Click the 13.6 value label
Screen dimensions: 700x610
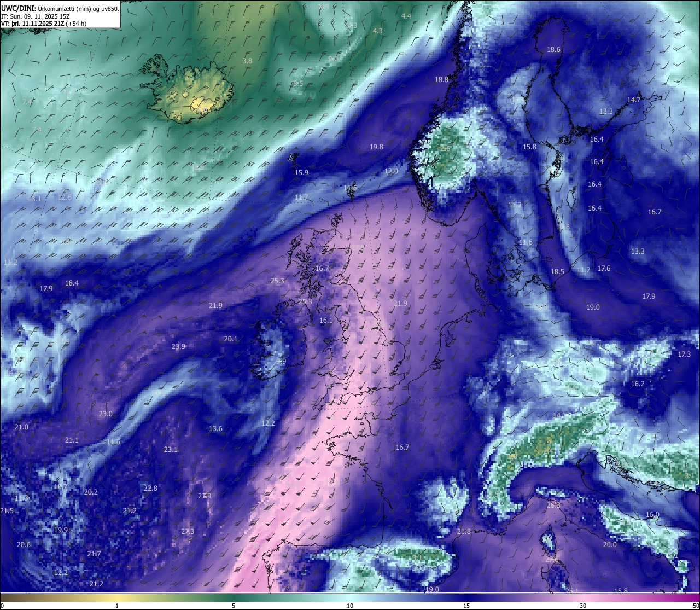[x=215, y=429]
